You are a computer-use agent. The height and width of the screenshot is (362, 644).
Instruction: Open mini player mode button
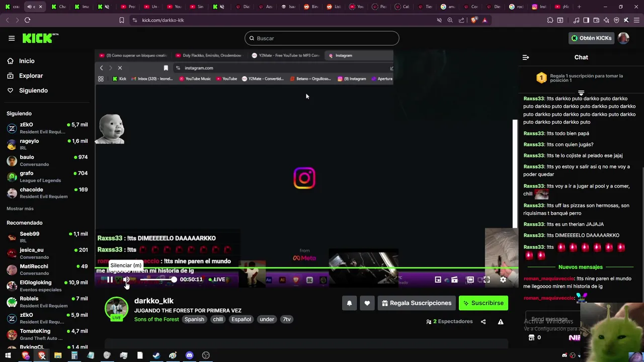[438, 280]
